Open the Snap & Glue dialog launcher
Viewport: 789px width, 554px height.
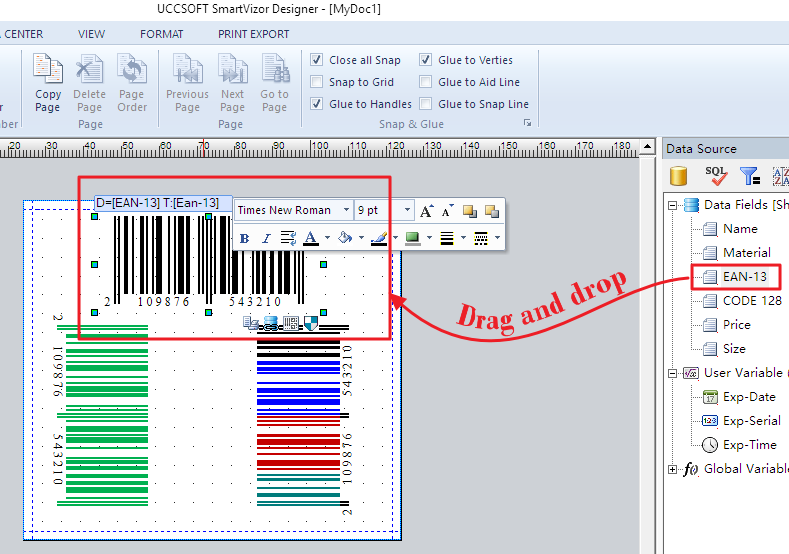(527, 123)
